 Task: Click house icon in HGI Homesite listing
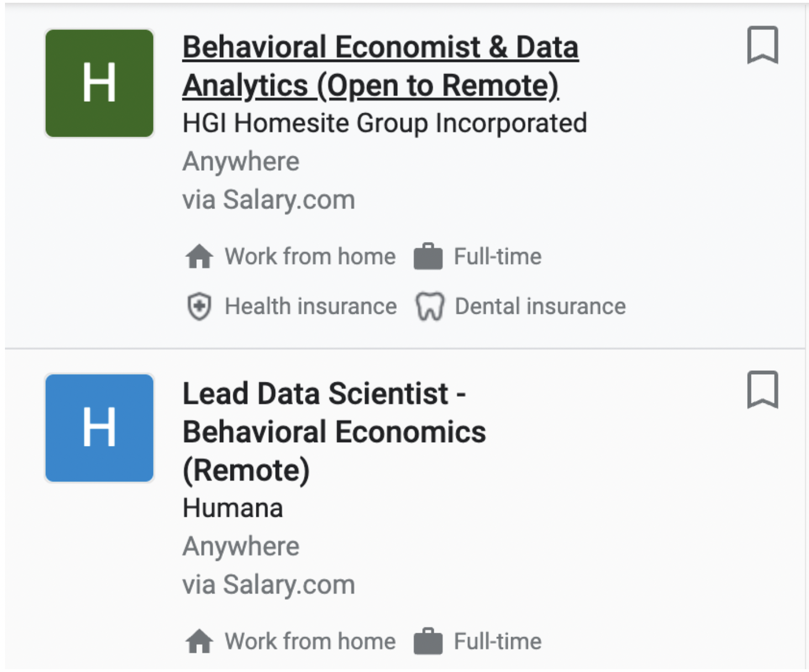(199, 256)
